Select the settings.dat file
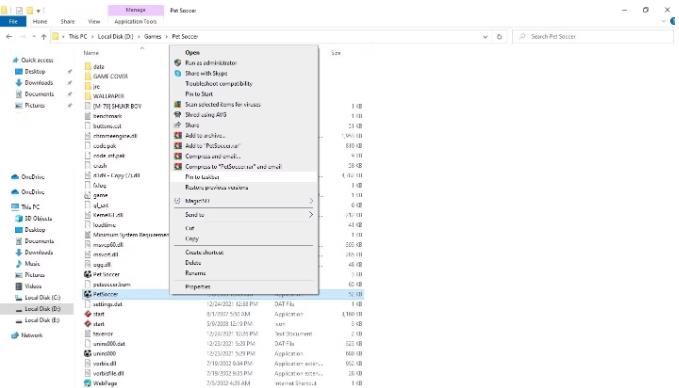Screen dimensions: 679x388 click(107, 304)
